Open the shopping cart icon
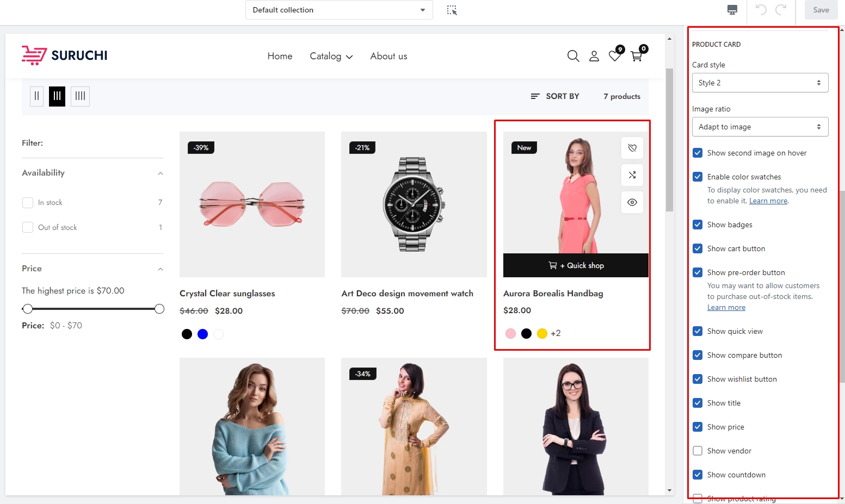The image size is (845, 504). point(636,56)
